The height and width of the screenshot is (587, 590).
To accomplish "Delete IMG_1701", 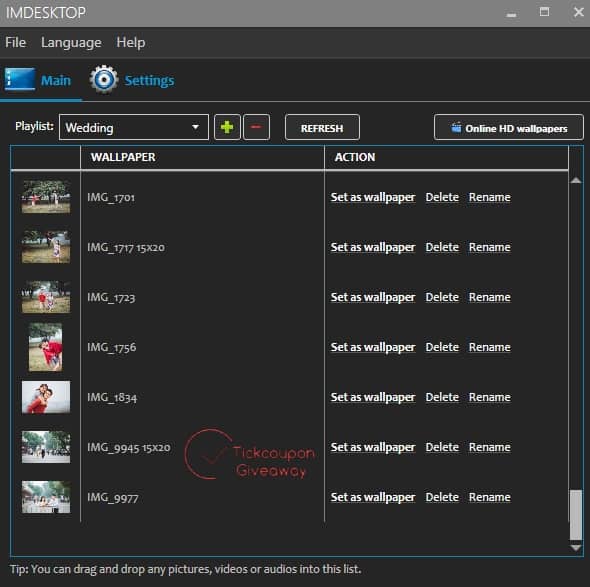I will 442,197.
